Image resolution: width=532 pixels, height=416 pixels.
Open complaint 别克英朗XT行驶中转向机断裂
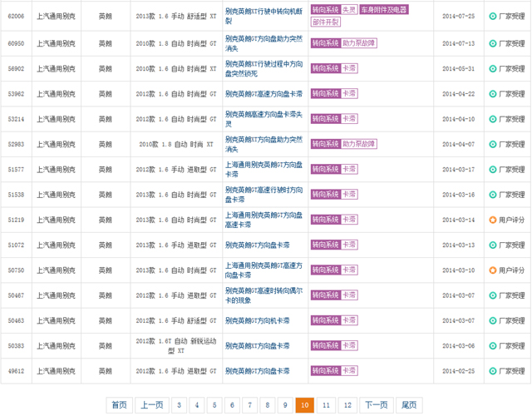(x=264, y=16)
